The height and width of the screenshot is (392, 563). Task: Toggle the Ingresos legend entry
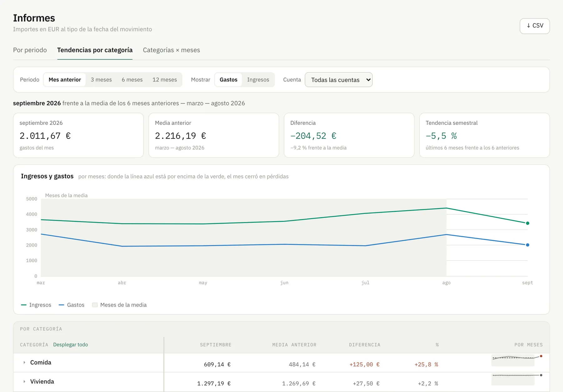tap(36, 305)
